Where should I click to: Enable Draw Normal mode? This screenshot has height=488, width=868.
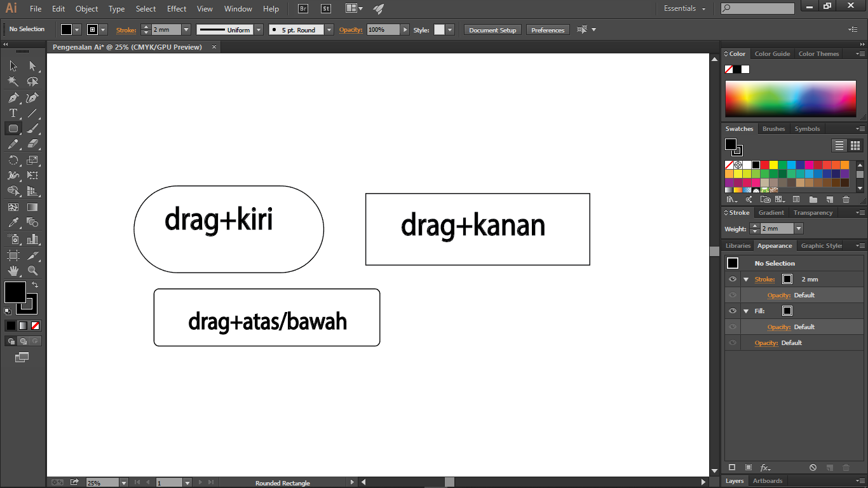(x=11, y=341)
